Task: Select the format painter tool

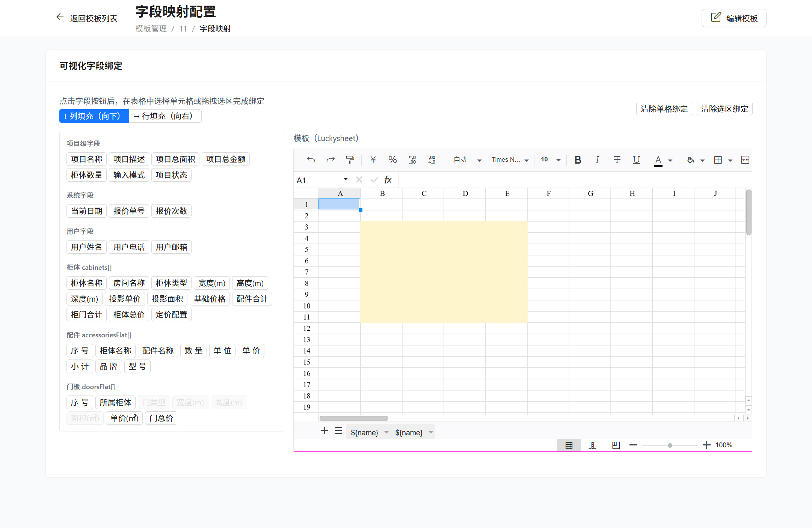Action: click(x=350, y=160)
